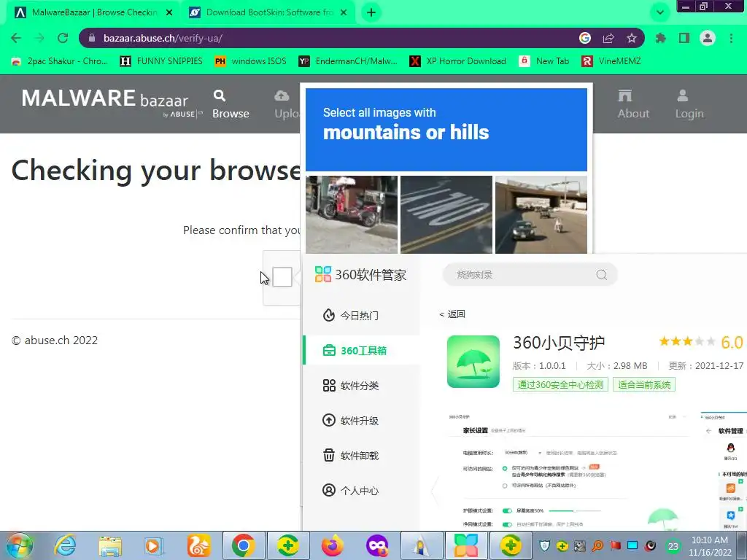Open the New Tab bookmark
The height and width of the screenshot is (560, 747).
[544, 61]
